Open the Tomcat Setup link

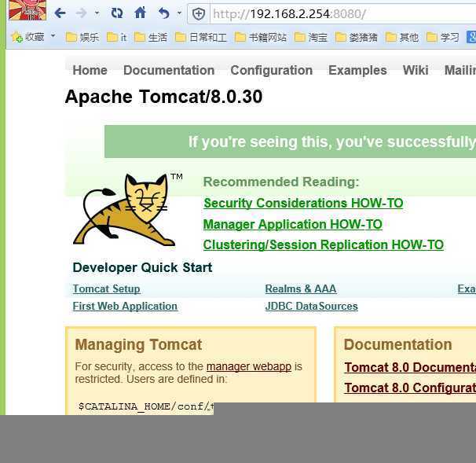point(107,288)
